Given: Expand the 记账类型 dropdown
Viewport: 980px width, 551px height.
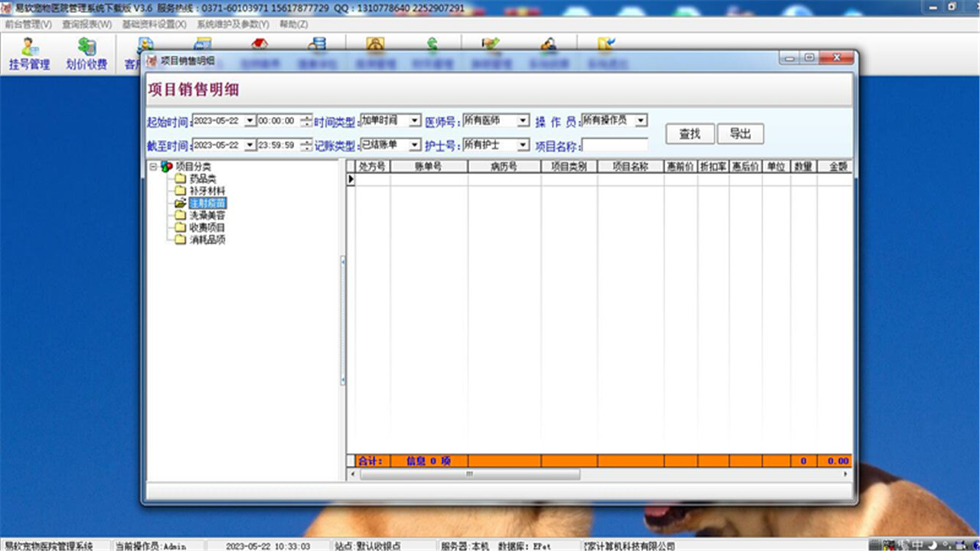Looking at the screenshot, I should [x=414, y=145].
